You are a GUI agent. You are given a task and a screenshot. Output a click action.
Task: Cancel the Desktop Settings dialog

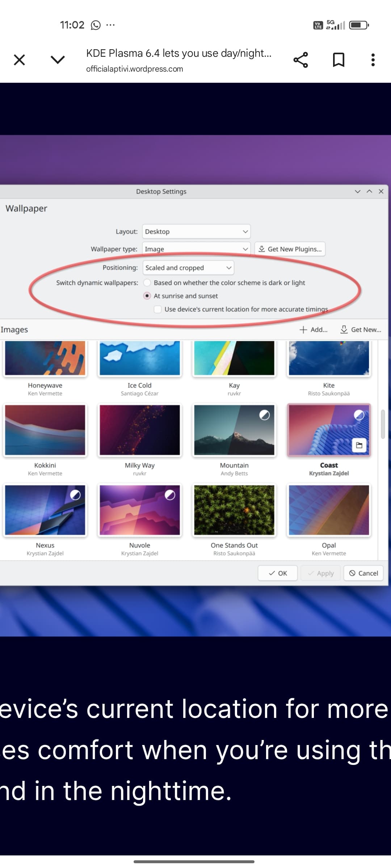pos(363,573)
